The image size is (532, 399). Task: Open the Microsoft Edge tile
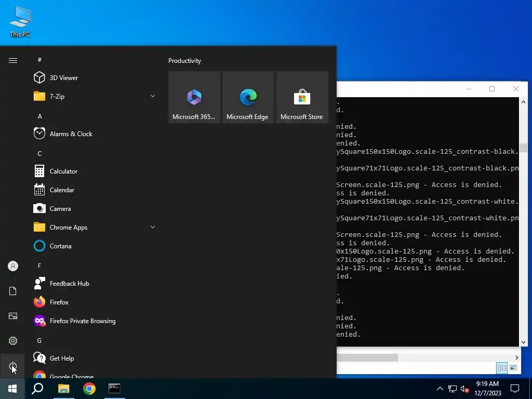point(248,97)
